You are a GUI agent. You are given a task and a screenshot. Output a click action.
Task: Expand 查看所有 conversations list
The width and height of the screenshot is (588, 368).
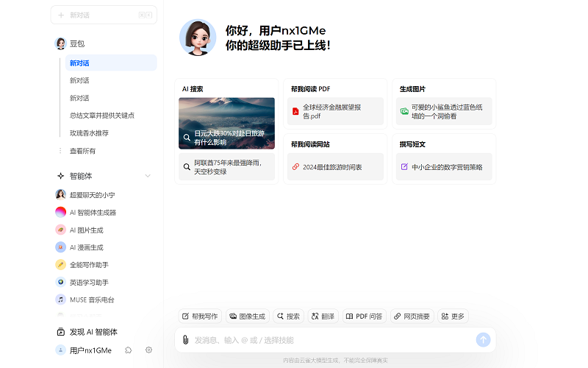pyautogui.click(x=82, y=151)
